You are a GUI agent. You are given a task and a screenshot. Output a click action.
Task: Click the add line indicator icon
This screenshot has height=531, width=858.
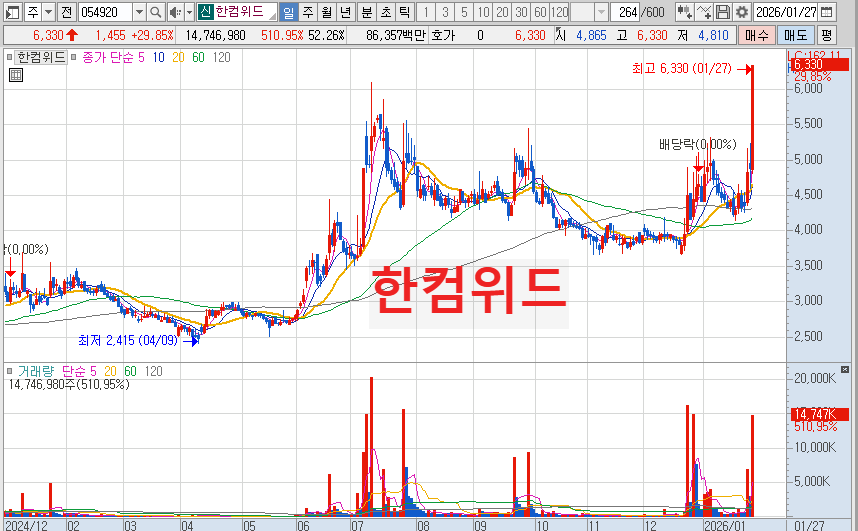pyautogui.click(x=704, y=11)
